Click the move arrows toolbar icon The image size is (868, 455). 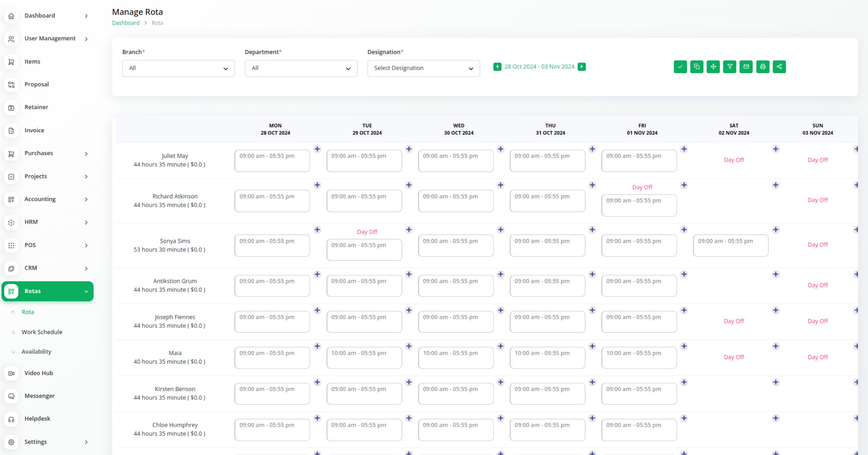pyautogui.click(x=713, y=67)
